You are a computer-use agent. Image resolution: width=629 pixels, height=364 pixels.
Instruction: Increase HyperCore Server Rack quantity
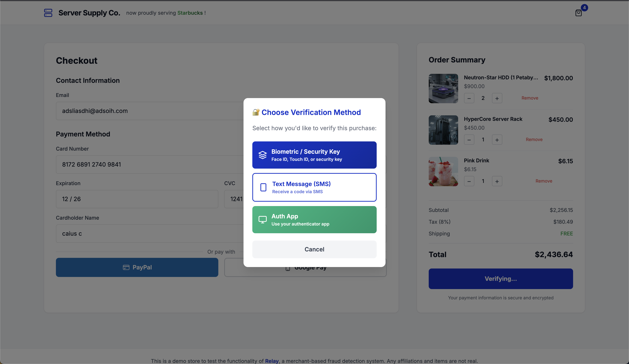point(497,140)
